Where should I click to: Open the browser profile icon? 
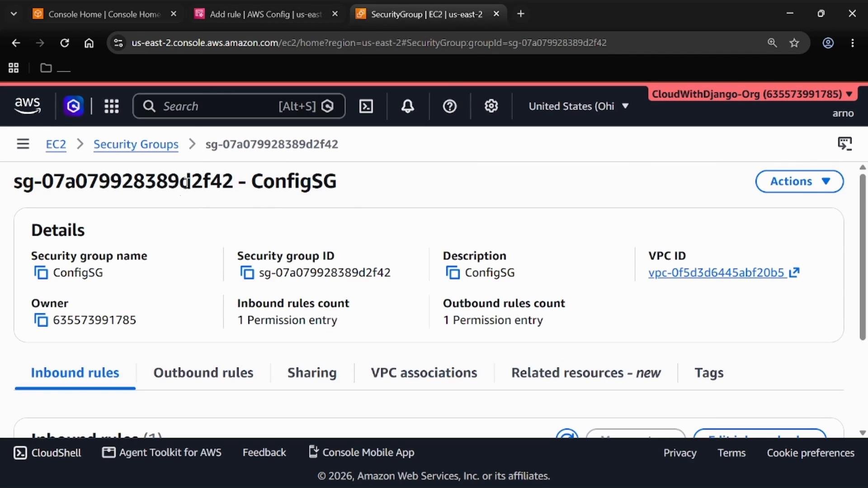pos(828,43)
